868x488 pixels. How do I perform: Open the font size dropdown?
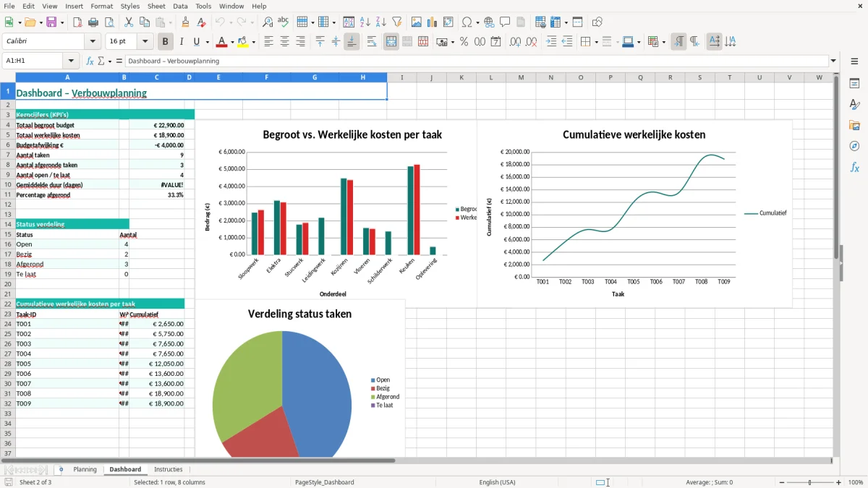tap(145, 42)
